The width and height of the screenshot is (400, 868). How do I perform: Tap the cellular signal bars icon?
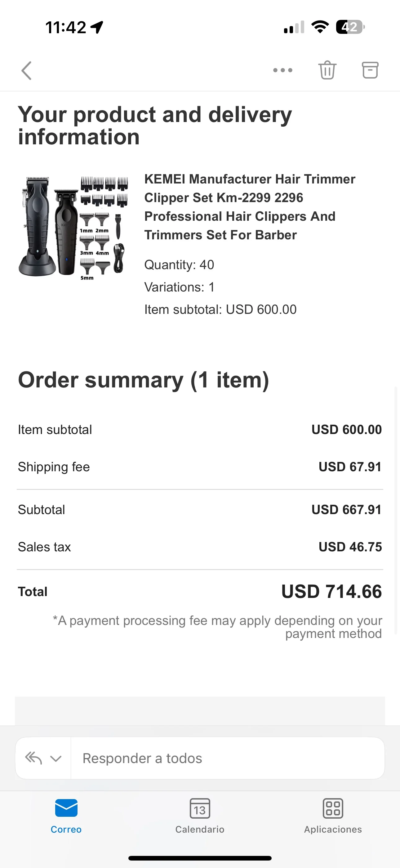pos(294,27)
